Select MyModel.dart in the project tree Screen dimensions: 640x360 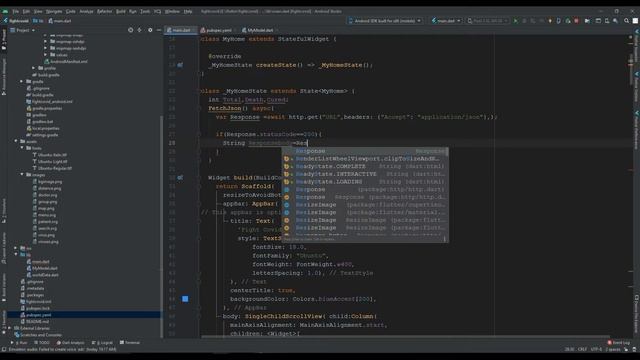44,268
